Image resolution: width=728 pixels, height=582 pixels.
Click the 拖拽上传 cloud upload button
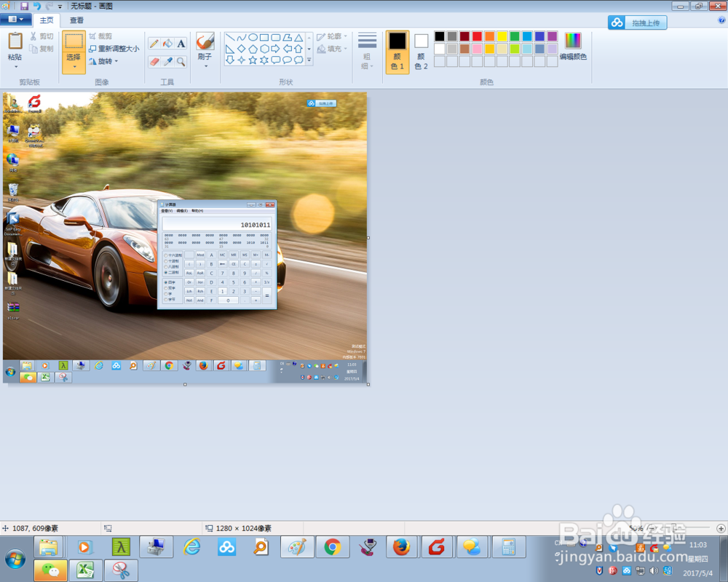click(x=638, y=23)
